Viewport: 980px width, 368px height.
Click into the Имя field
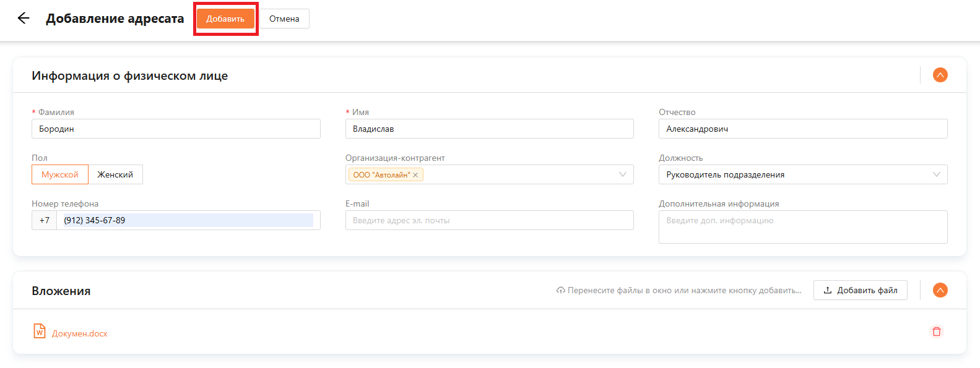489,129
